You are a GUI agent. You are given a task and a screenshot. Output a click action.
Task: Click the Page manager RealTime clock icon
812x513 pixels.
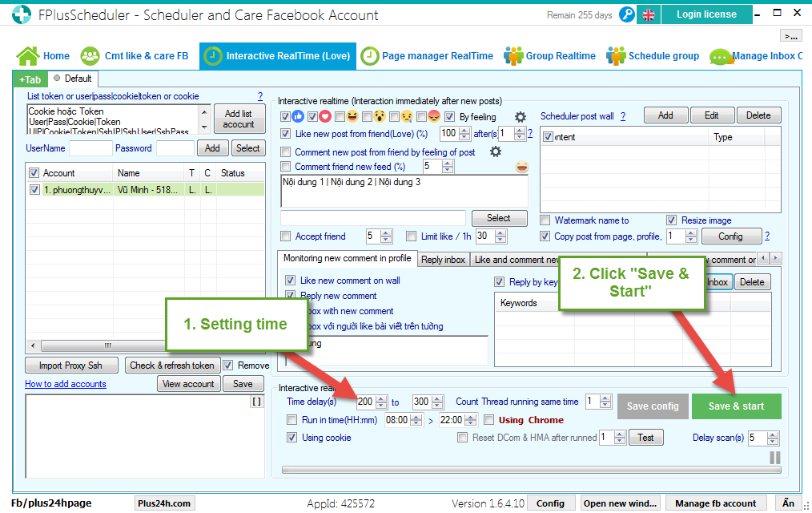coord(370,56)
